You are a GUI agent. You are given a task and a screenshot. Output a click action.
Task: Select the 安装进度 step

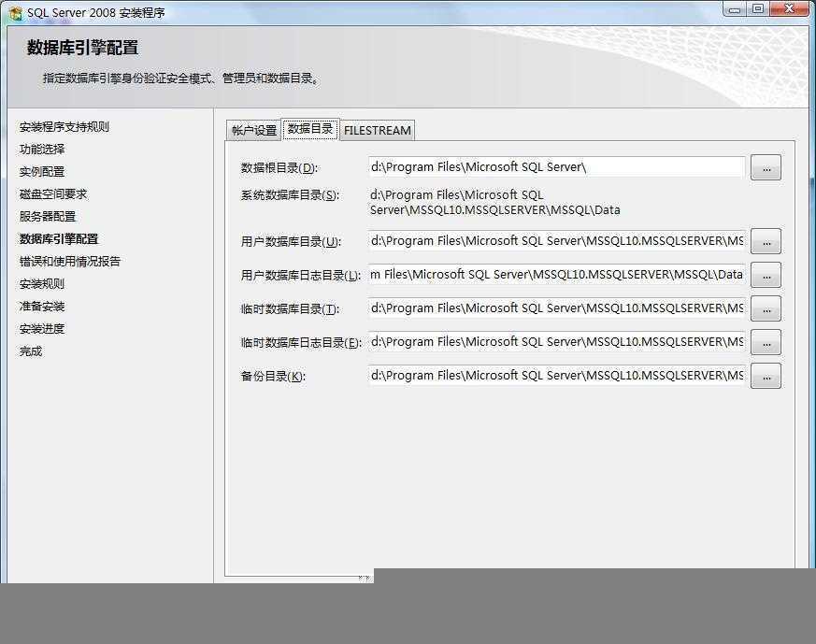42,329
